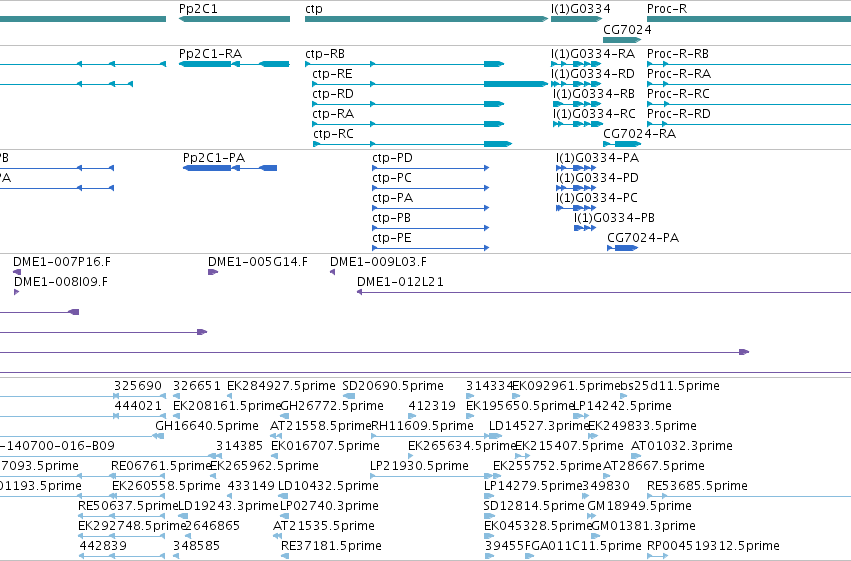Click the l(1)G0334-RC transcript
The width and height of the screenshot is (851, 561).
coord(577,124)
